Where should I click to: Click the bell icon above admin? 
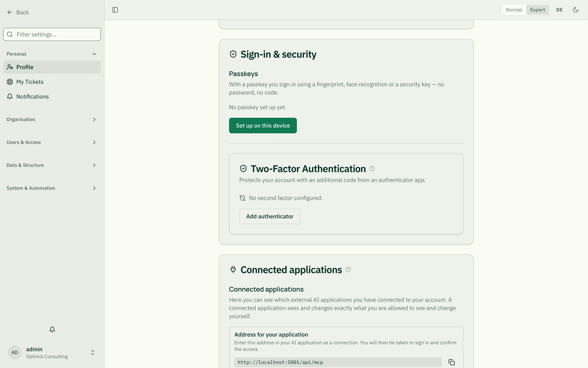[52, 329]
